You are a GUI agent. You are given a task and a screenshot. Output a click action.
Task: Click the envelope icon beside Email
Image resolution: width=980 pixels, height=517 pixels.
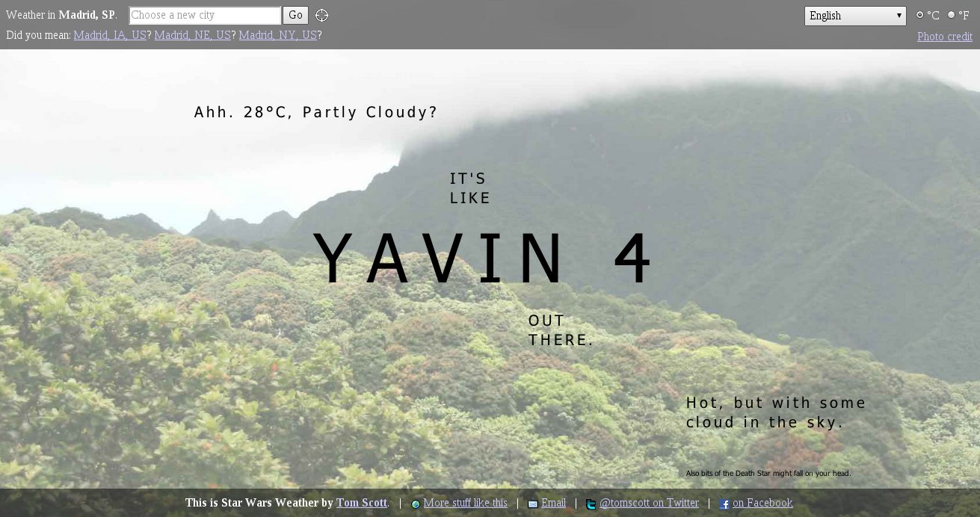coord(533,504)
